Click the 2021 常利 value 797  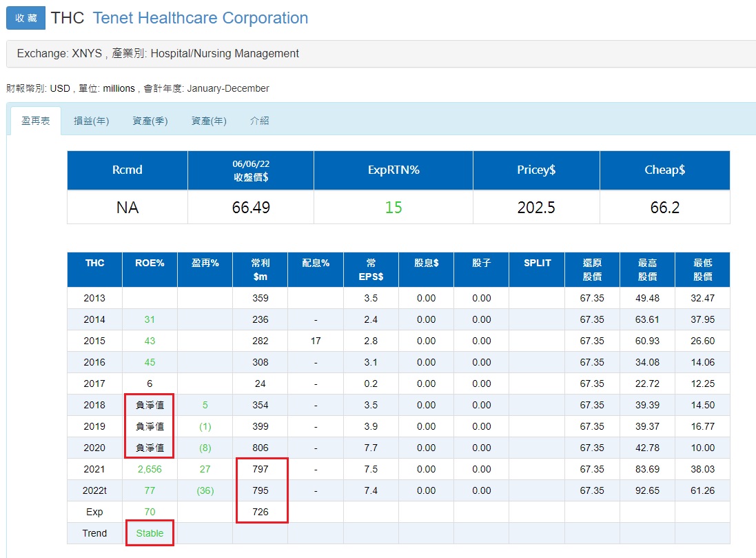(260, 469)
